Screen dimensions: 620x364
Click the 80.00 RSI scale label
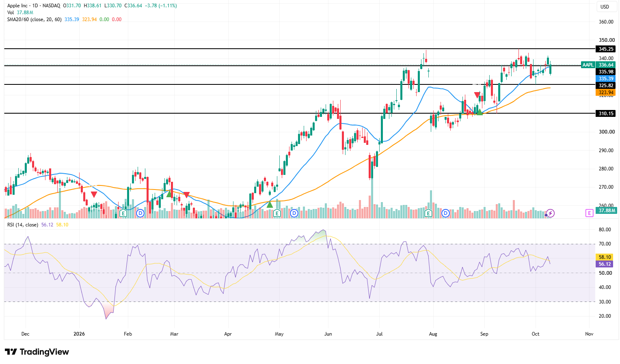[605, 230]
